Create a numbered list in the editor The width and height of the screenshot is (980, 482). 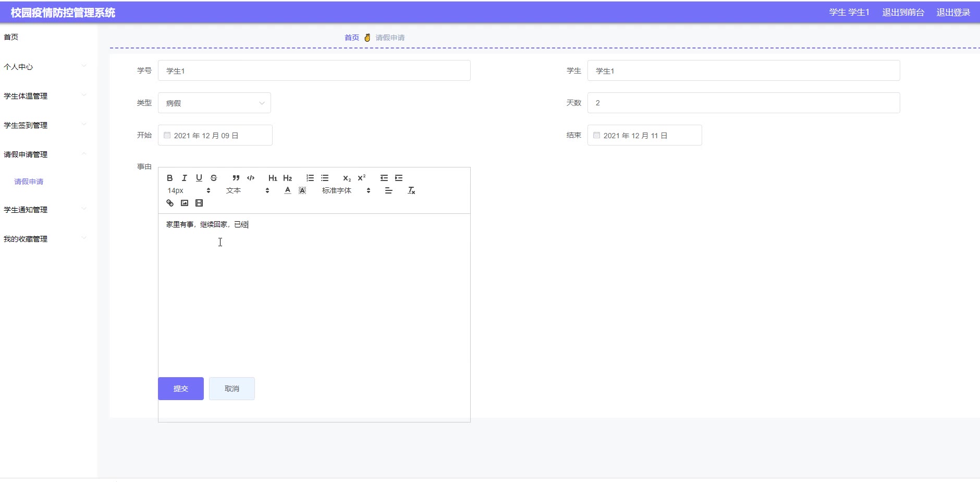coord(310,178)
